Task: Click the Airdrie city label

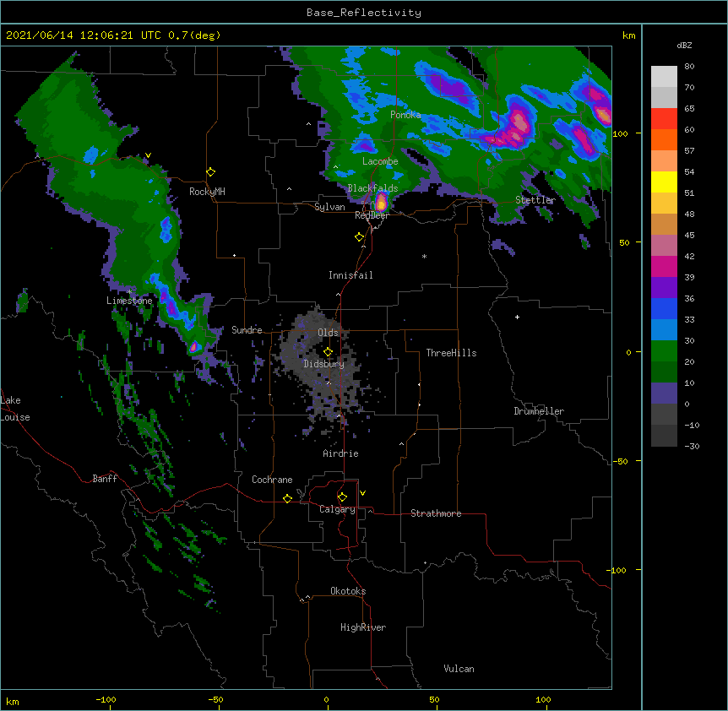Action: click(x=341, y=453)
